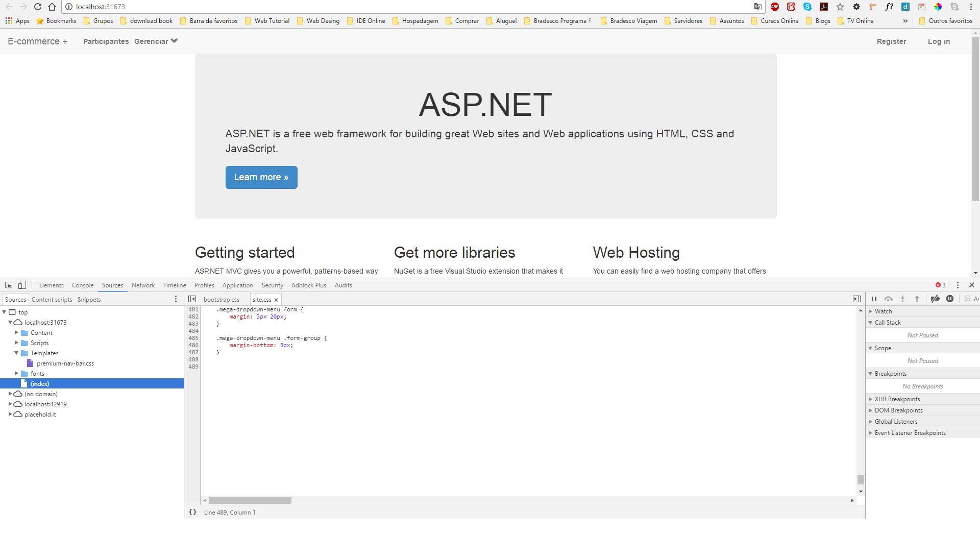Click the translate page icon in address bar
The width and height of the screenshot is (980, 536).
coord(758,7)
